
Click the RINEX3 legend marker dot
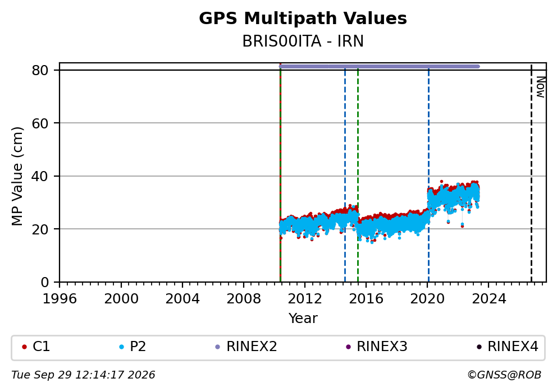348,347
